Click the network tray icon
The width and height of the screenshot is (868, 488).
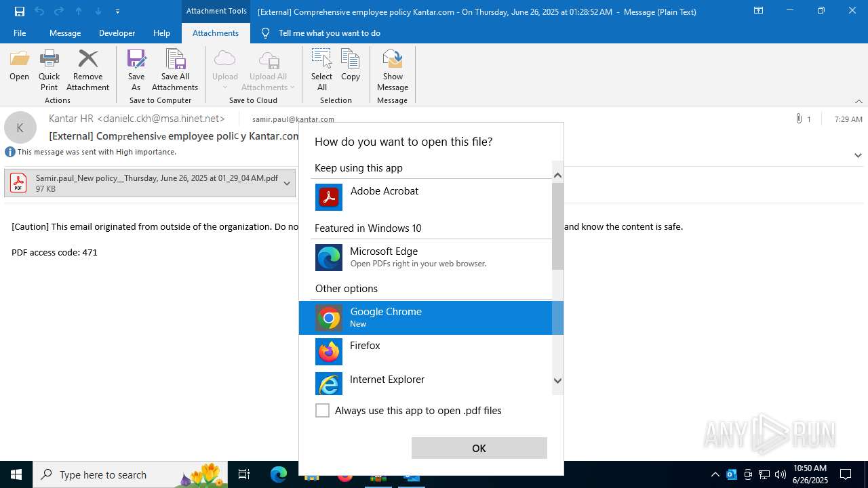[x=764, y=474]
